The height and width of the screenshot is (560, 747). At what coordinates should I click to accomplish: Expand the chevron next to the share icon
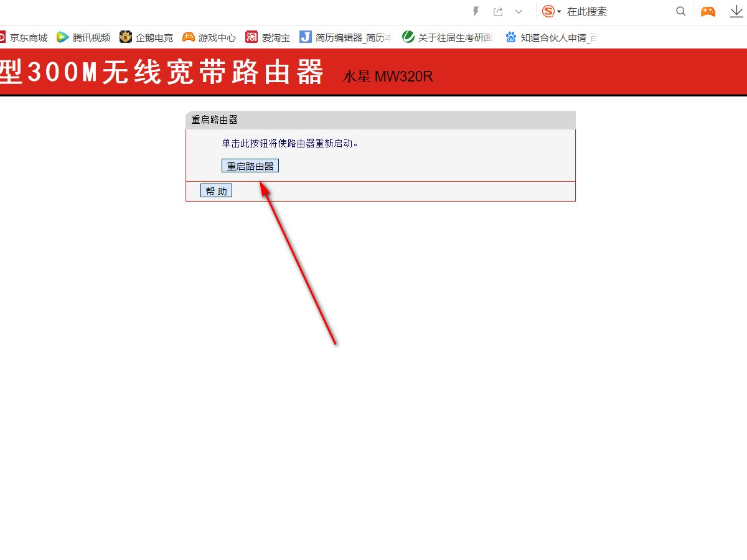click(519, 11)
